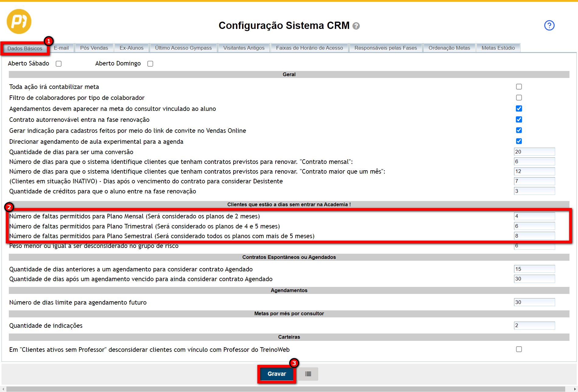Uncheck Contrato autorrenovável entra na fase renovação
578x392 pixels.
519,119
